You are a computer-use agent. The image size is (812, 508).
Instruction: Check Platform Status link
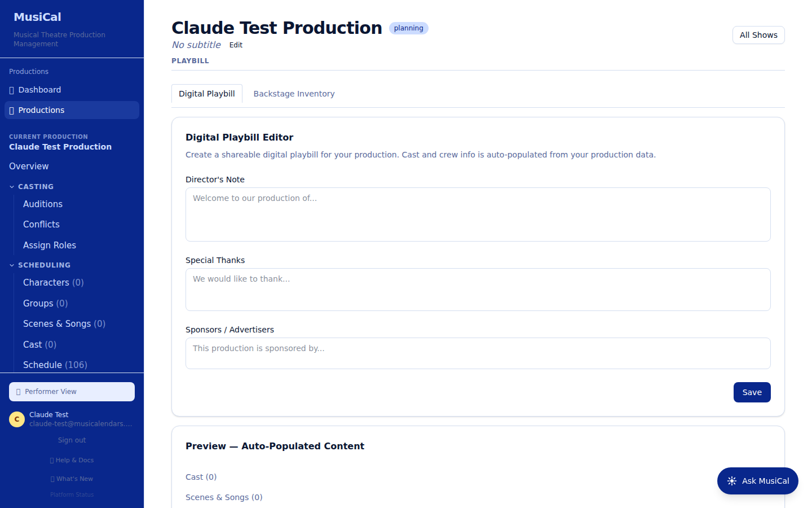72,495
